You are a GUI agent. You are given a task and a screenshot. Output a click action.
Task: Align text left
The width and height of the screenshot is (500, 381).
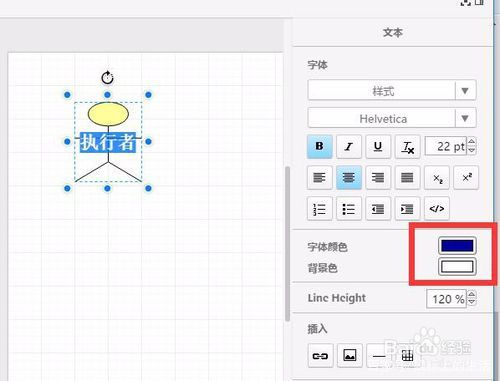click(319, 177)
